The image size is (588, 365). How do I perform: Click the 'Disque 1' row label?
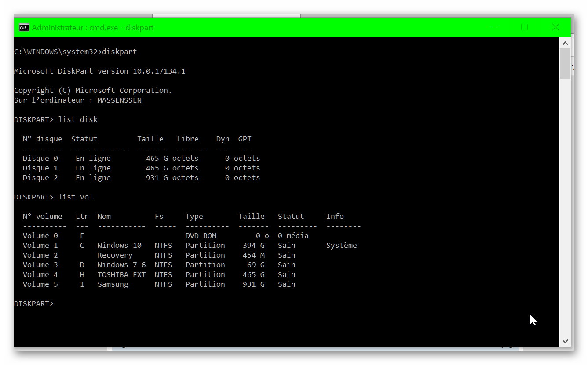pos(40,168)
